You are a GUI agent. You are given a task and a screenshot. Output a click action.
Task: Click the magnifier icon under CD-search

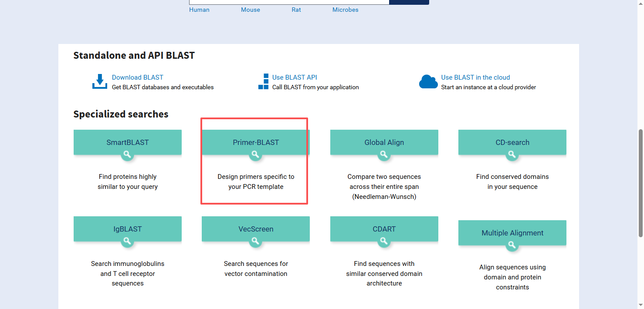tap(512, 154)
